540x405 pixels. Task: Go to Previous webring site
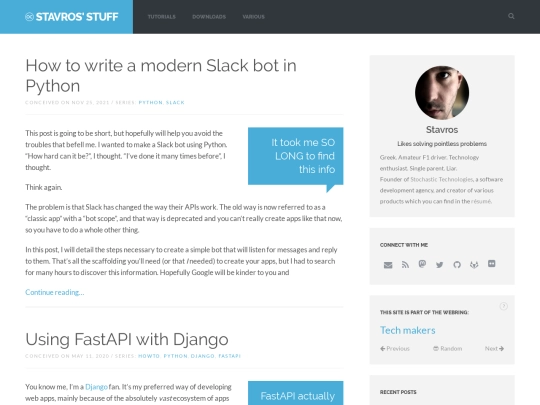click(x=395, y=349)
